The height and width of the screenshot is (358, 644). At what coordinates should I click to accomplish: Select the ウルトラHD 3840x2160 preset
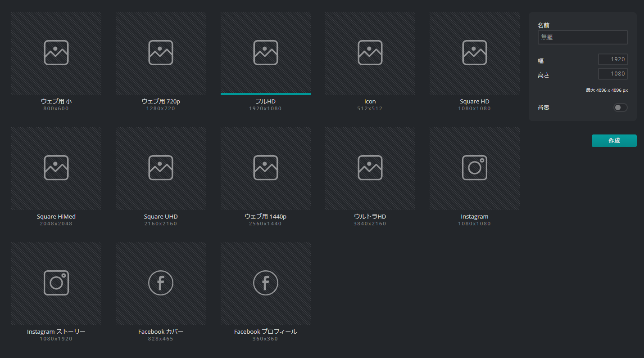(x=370, y=168)
